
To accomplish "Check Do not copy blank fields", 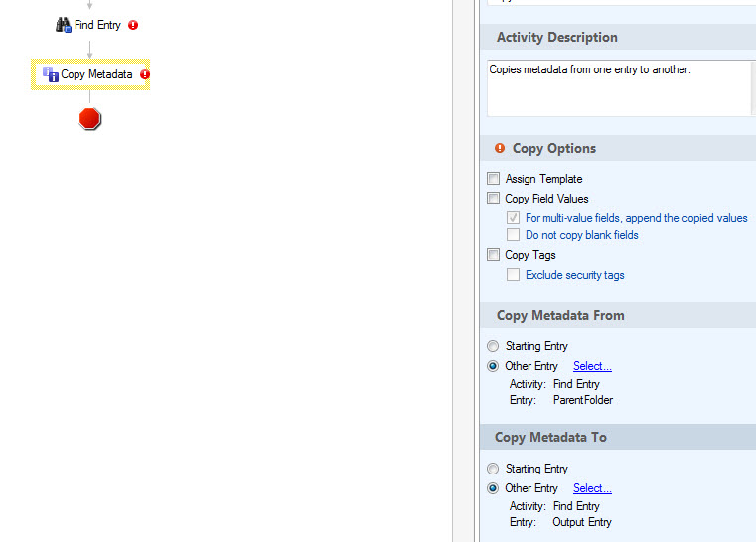I will point(514,235).
